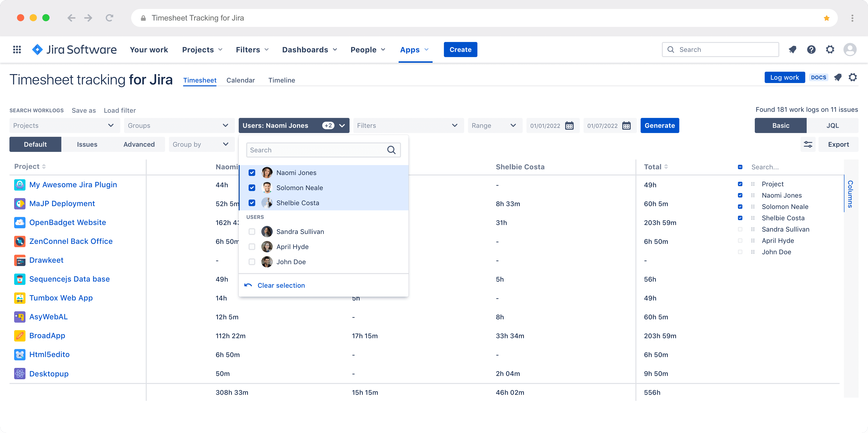Go back with browser back arrow
868x433 pixels.
point(71,18)
